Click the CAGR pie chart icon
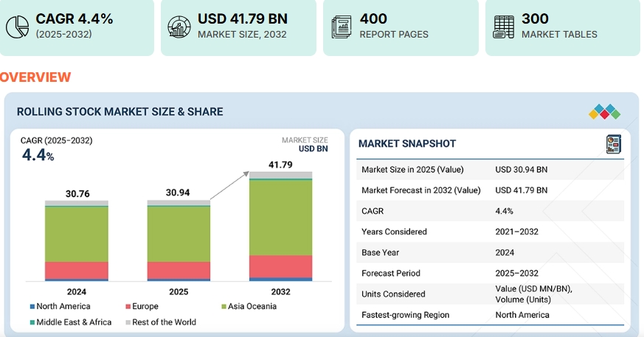Image resolution: width=644 pixels, height=337 pixels. click(17, 26)
